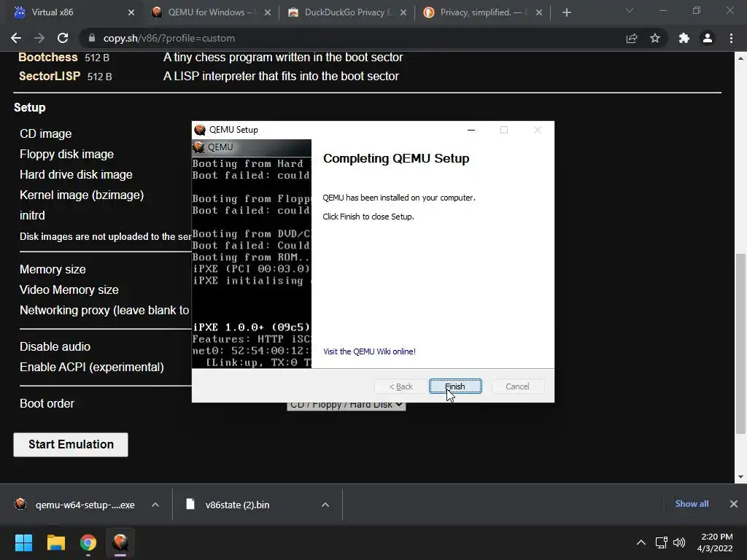Switch to the DuckDuckGo Privacy tab
The image size is (747, 560).
[348, 12]
